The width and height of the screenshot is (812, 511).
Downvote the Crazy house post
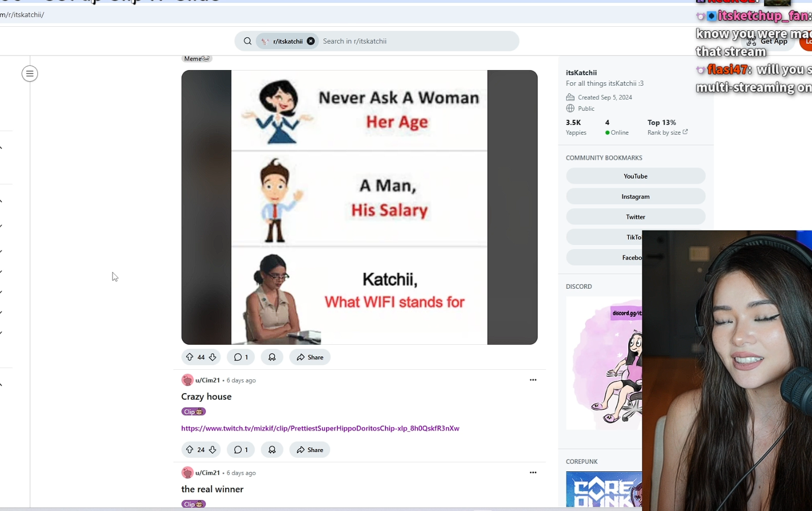click(212, 450)
